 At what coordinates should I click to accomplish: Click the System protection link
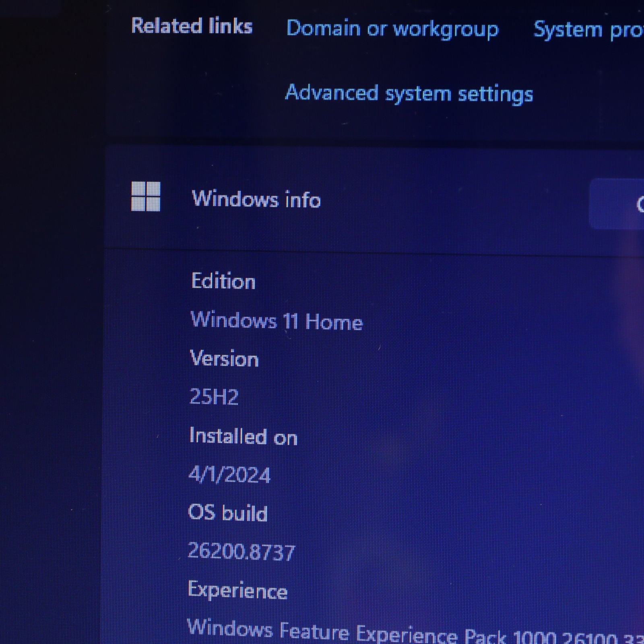point(588,30)
